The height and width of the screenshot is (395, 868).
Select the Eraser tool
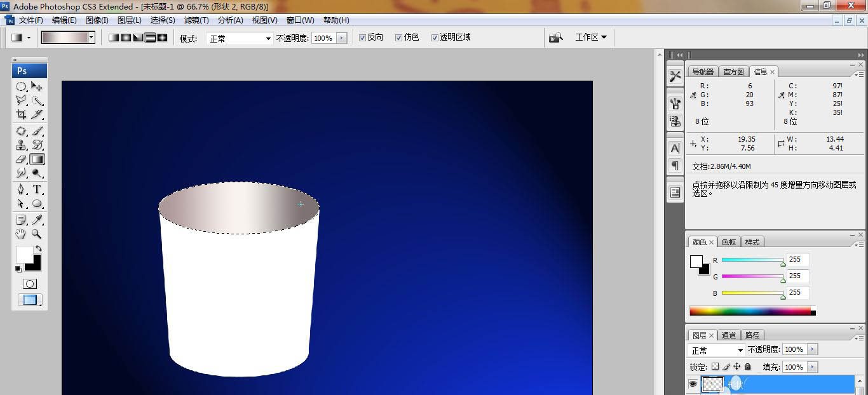[21, 159]
